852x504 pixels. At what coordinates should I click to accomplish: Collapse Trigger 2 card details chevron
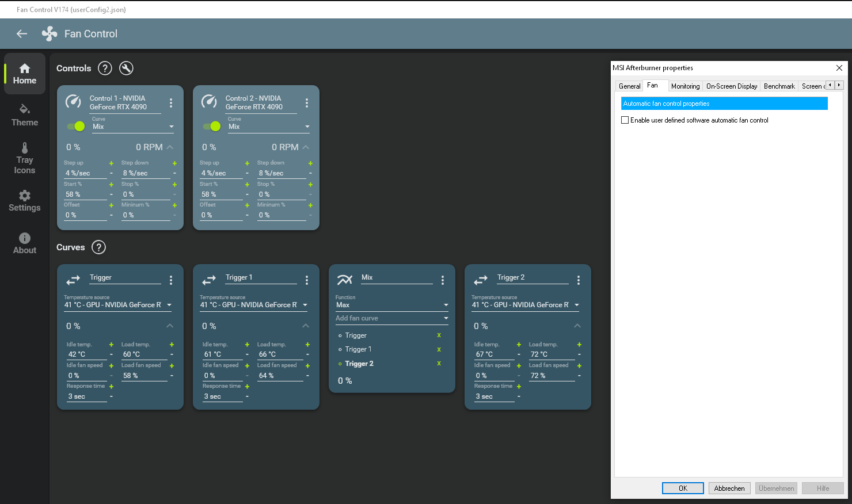coord(577,326)
